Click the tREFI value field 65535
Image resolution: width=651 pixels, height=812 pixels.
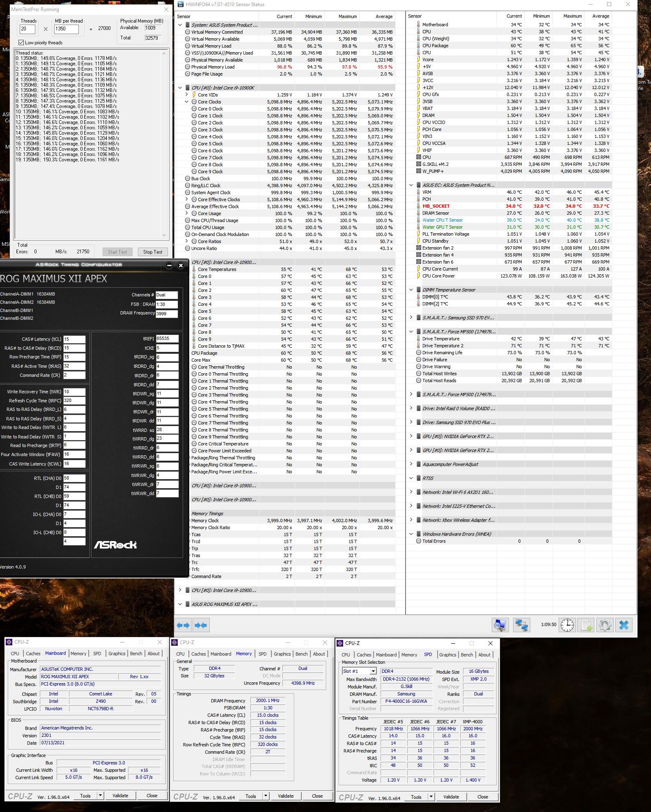(x=167, y=339)
